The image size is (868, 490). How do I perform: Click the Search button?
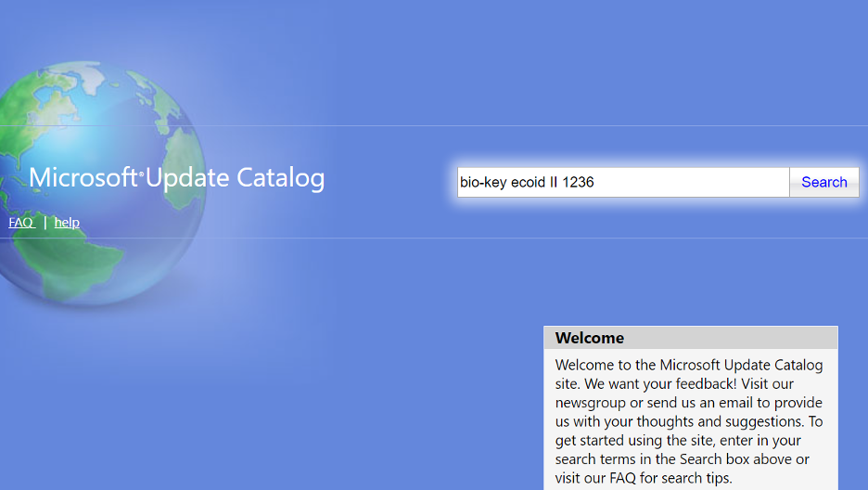point(823,182)
